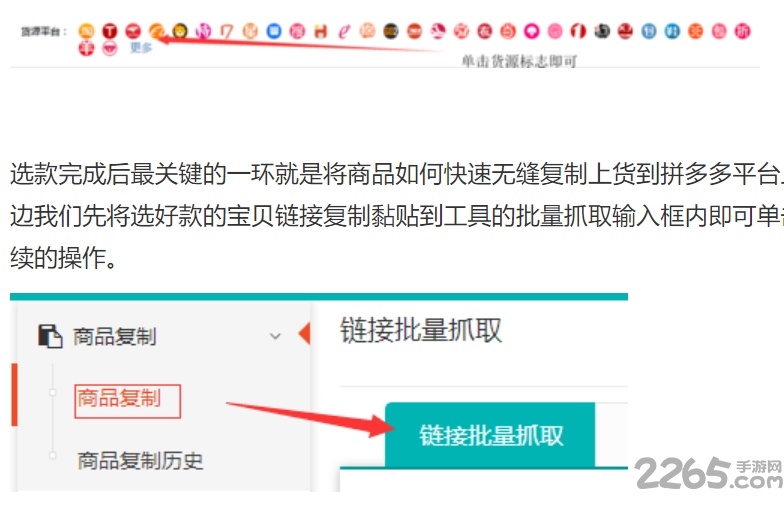The width and height of the screenshot is (784, 506).
Task: Select the blue circle source icon
Action: coord(274,31)
